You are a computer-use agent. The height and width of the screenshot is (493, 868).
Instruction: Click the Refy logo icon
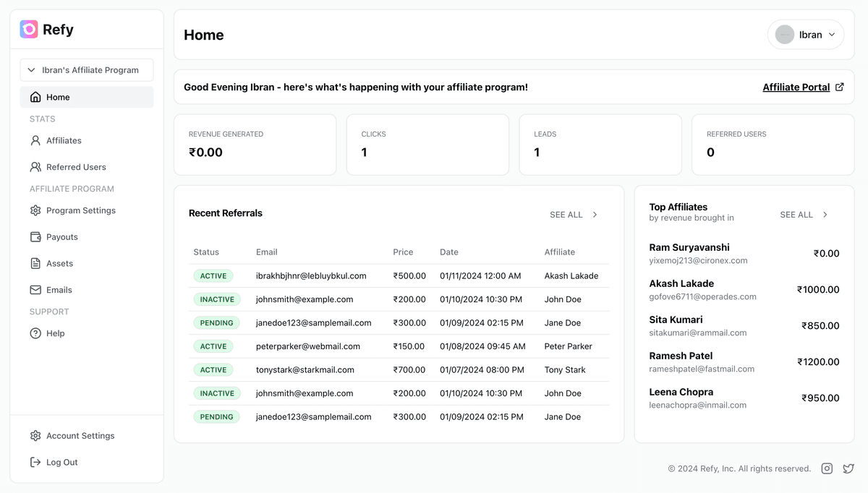point(28,29)
